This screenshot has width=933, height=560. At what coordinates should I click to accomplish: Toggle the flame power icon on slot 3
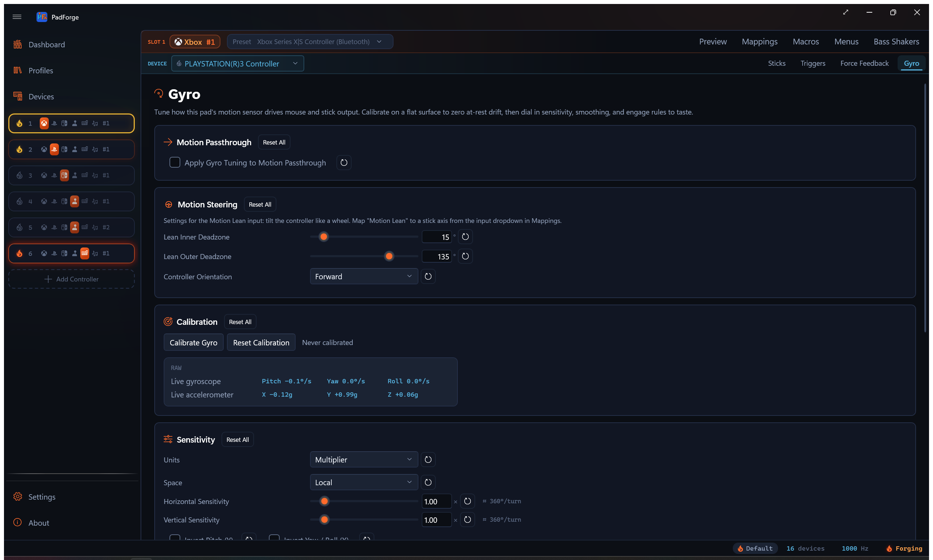(x=20, y=176)
